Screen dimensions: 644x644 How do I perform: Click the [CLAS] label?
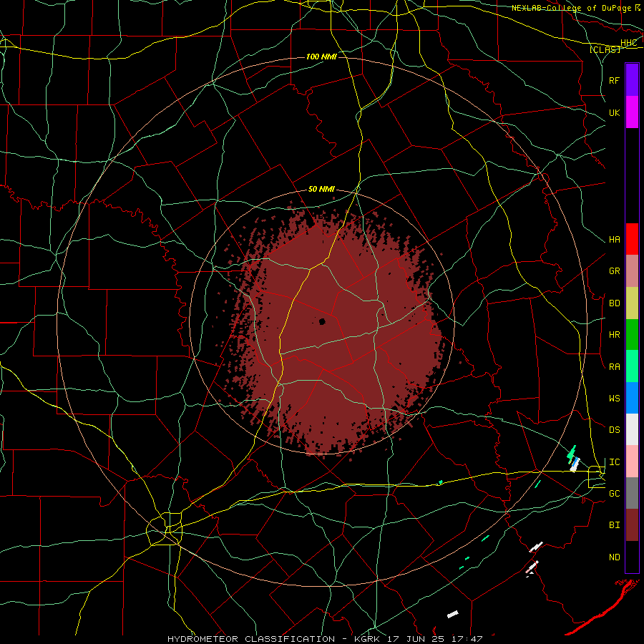click(x=605, y=50)
